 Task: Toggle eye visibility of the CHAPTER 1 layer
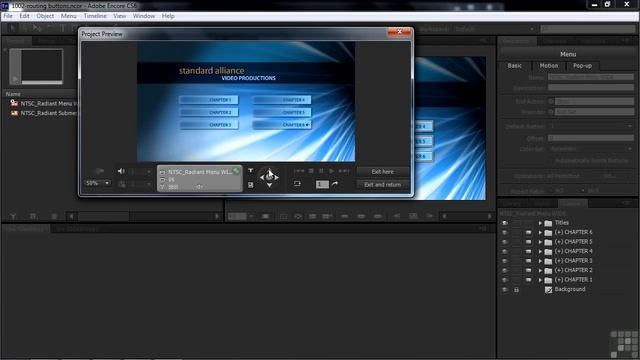pos(505,280)
